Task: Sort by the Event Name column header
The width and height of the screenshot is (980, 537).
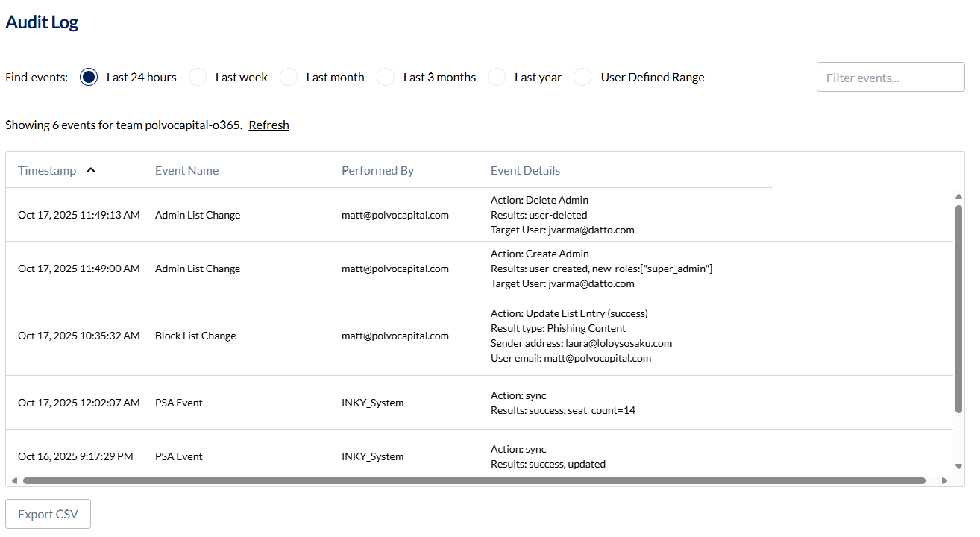Action: (x=186, y=170)
